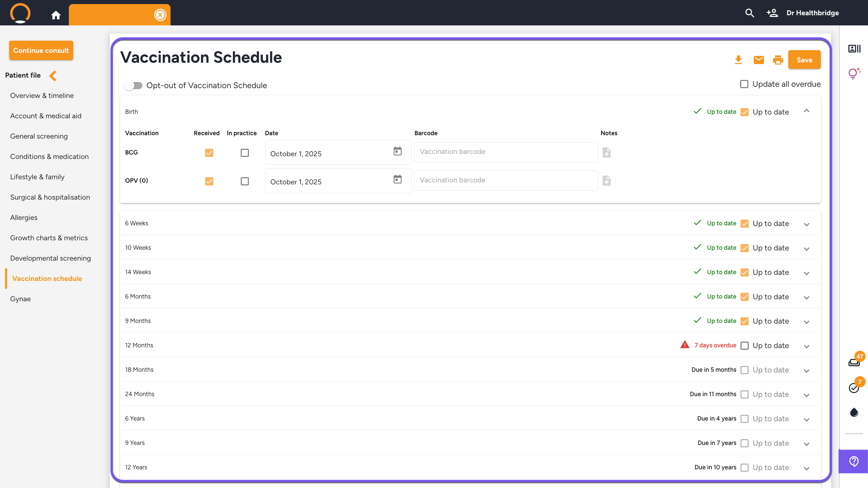Image resolution: width=868 pixels, height=488 pixels.
Task: Open the search magnifier icon
Action: point(750,13)
